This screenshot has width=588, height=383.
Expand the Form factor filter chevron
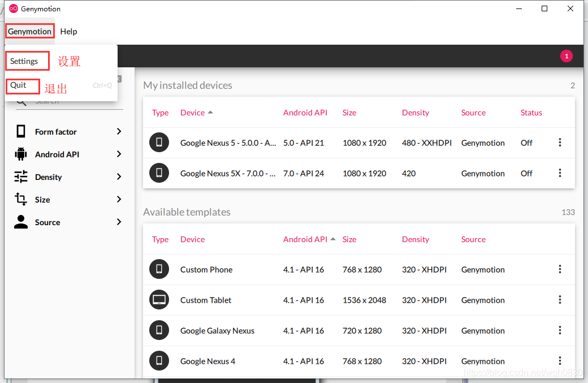[119, 131]
